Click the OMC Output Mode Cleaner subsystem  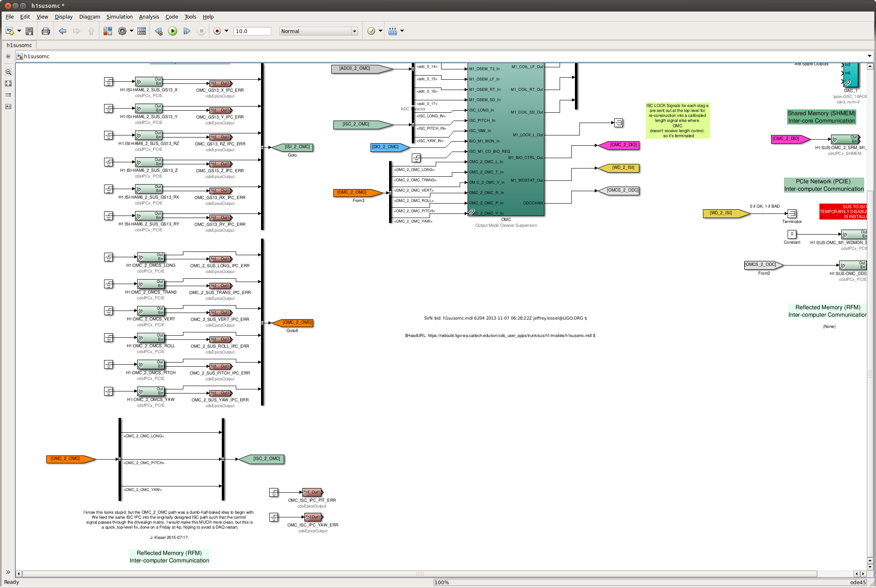click(x=506, y=140)
